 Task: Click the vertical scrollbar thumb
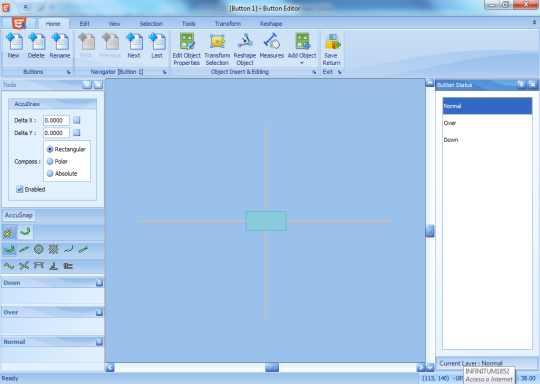pyautogui.click(x=430, y=231)
